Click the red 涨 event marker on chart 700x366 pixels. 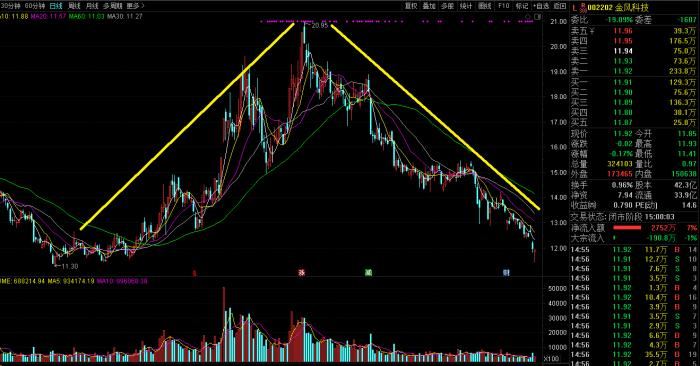pos(302,272)
